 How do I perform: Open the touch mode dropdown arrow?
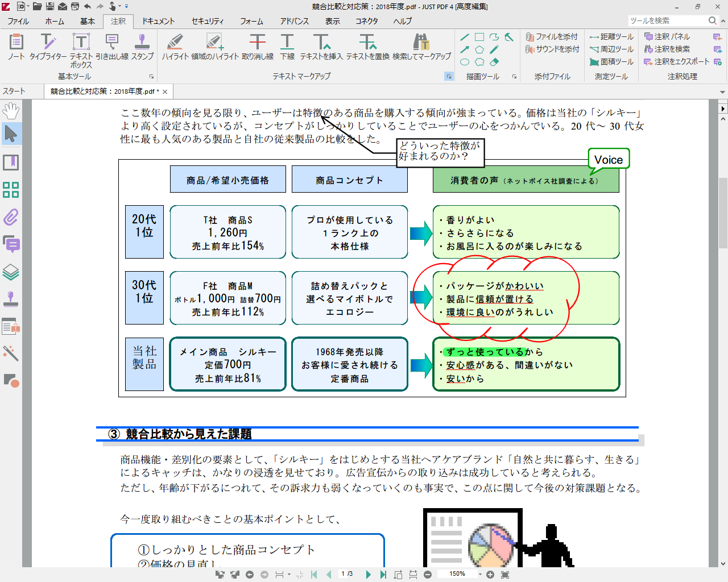point(119,6)
